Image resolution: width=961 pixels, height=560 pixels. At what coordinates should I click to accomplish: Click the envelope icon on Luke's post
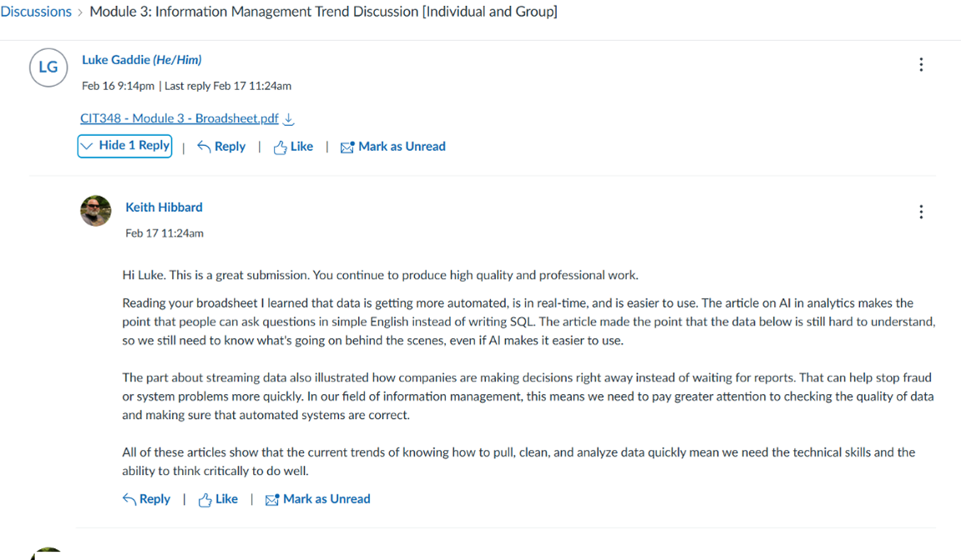(346, 148)
